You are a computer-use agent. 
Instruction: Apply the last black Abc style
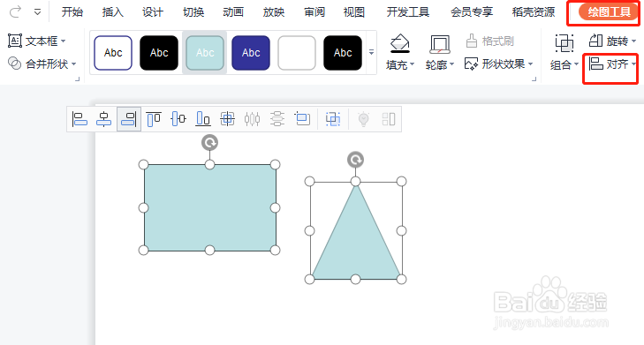[343, 53]
